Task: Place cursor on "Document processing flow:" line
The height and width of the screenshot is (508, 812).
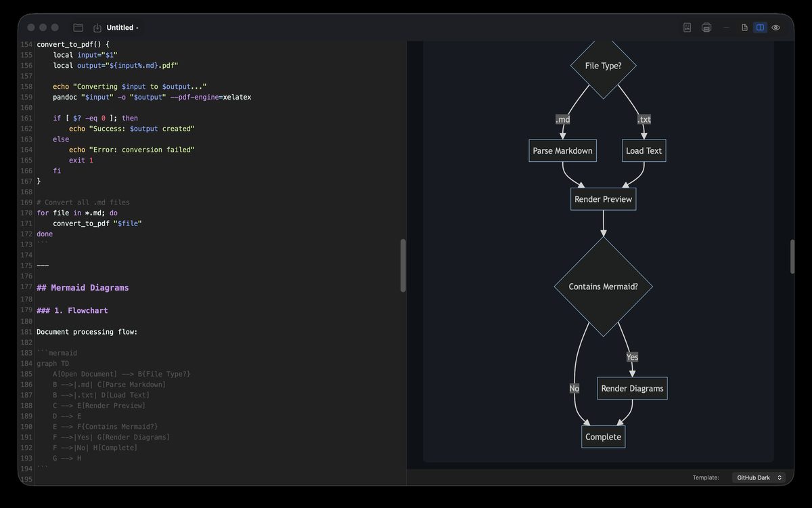Action: point(87,332)
